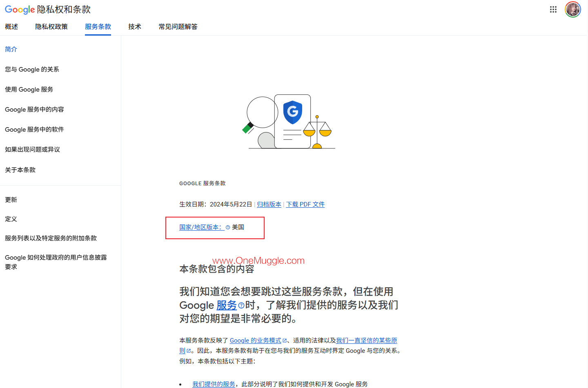Viewport: 588px width, 388px height.
Task: Open 使用 Google 服务 sidebar item
Action: coord(29,90)
